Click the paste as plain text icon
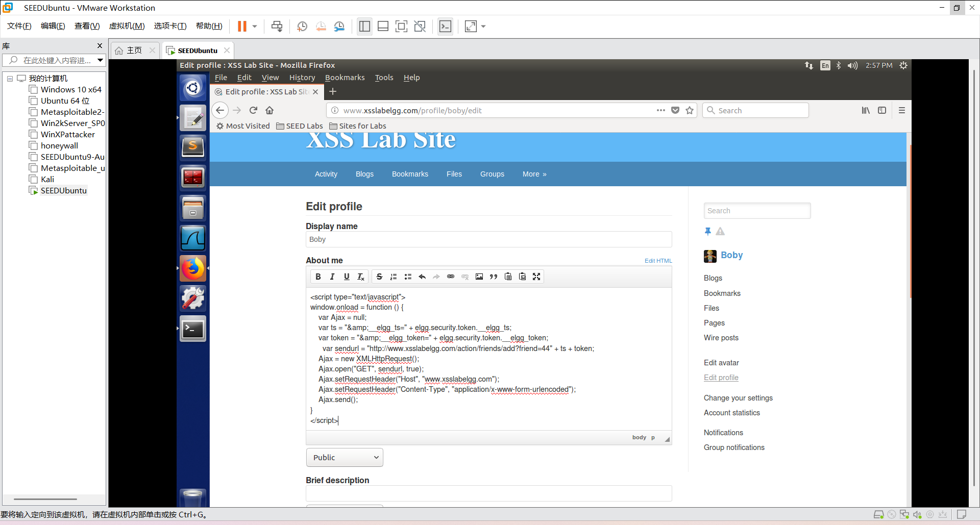This screenshot has width=980, height=525. click(508, 277)
